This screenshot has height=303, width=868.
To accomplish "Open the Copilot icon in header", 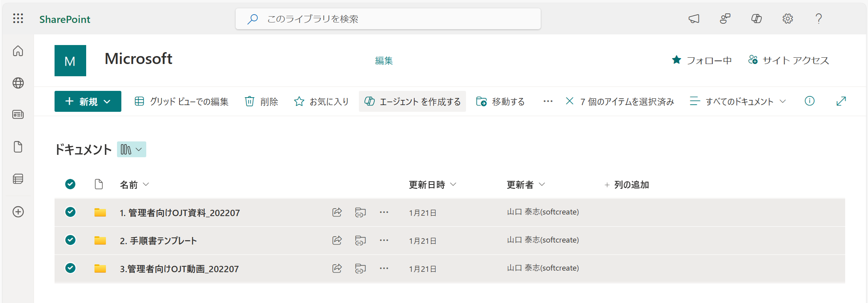I will 756,19.
